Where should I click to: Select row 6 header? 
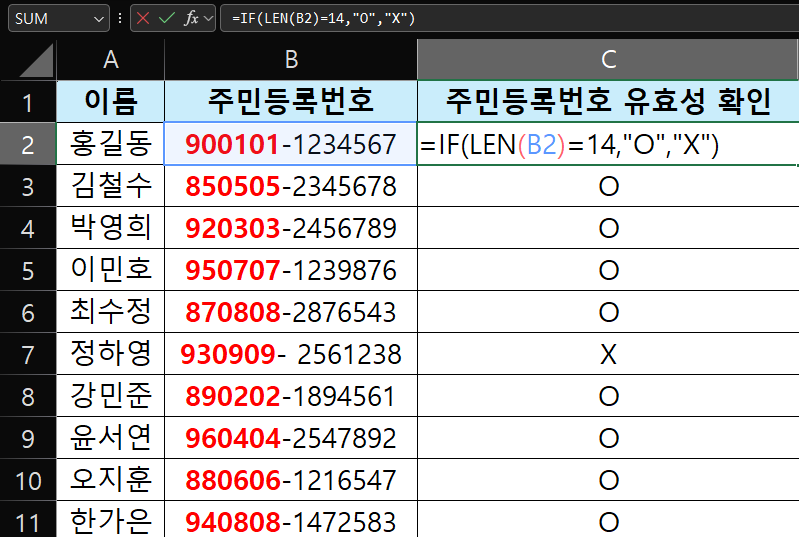click(28, 312)
